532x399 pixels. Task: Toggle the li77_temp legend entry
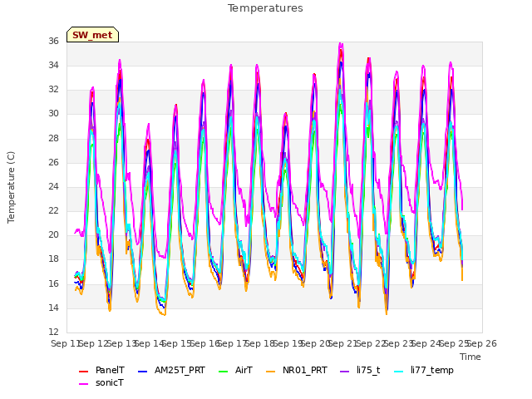coord(423,370)
